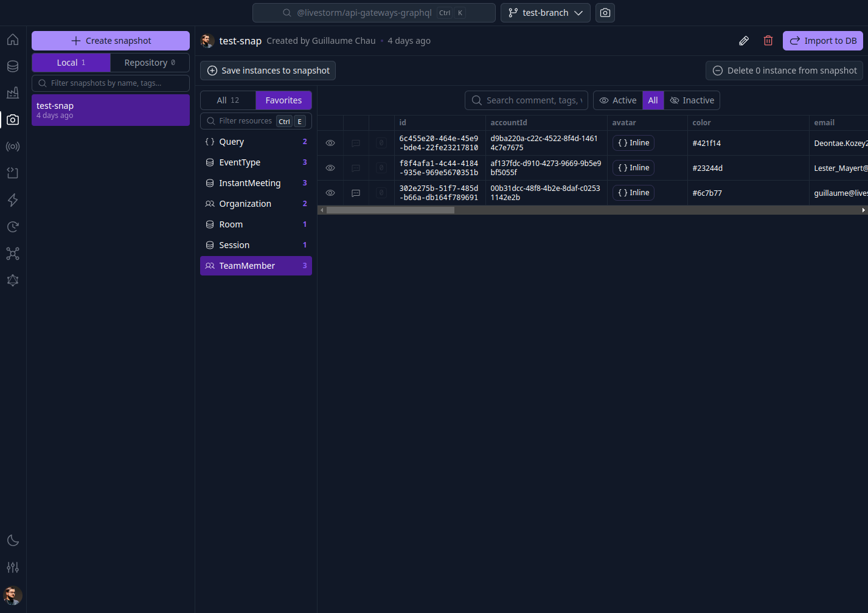Open settings sliders icon in sidebar
The image size is (868, 613).
click(13, 567)
